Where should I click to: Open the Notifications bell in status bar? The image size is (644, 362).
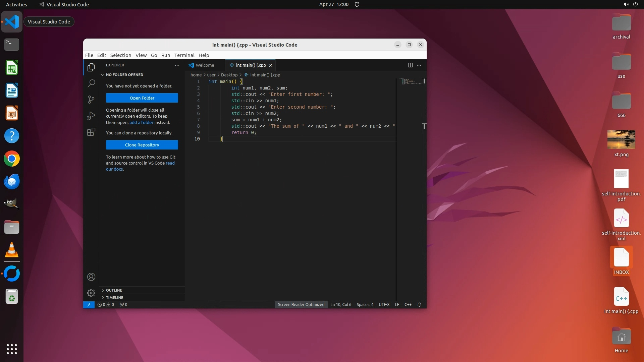click(419, 305)
